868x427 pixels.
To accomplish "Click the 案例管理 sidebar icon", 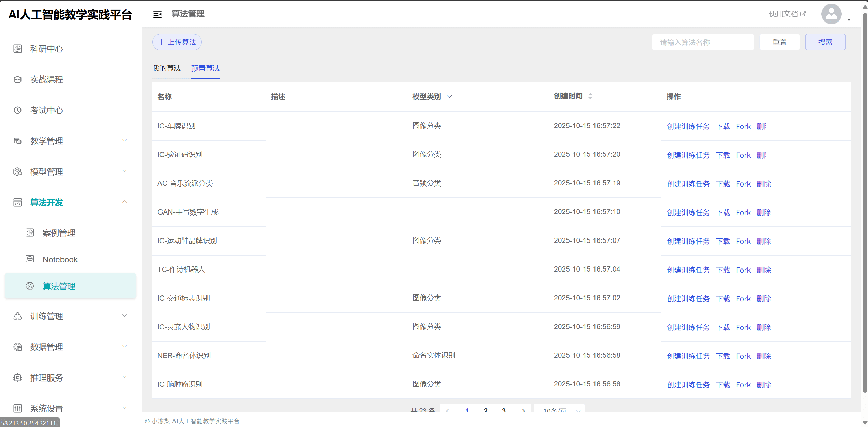I will [30, 233].
